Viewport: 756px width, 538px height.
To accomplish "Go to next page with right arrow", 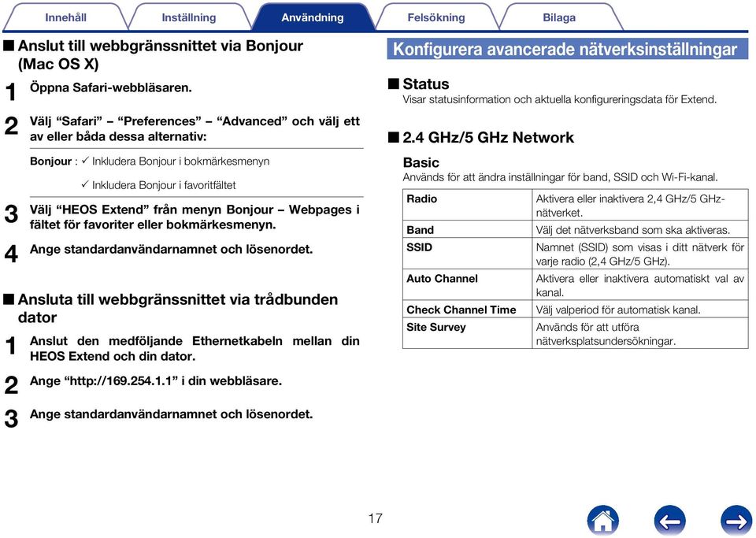I will 736,521.
